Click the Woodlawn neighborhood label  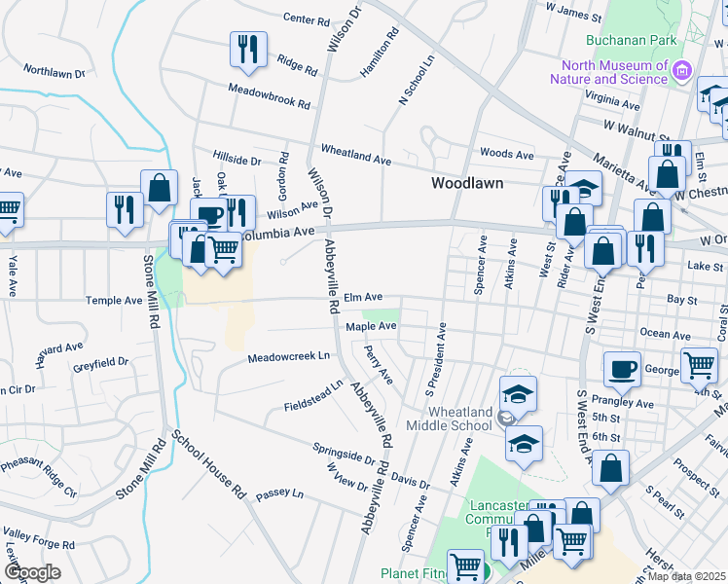click(467, 183)
